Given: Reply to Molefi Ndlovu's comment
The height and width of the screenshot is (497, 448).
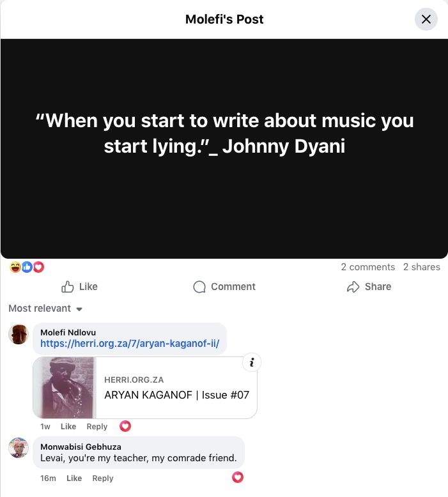Looking at the screenshot, I should (x=97, y=426).
